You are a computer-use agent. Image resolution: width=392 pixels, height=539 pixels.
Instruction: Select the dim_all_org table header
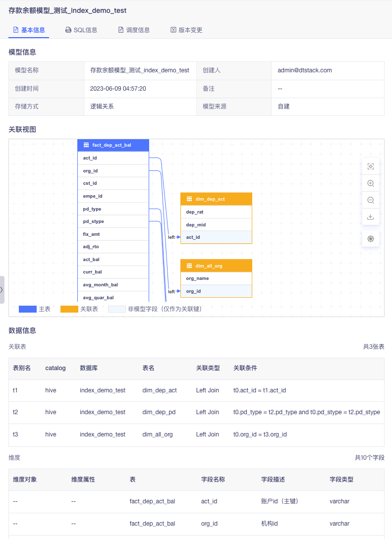point(216,266)
